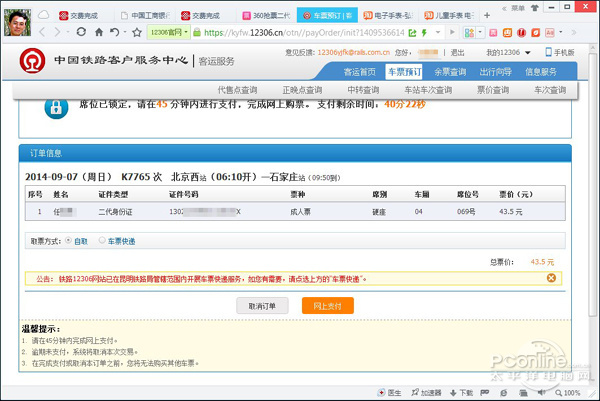Click the 43.5 元 ticket price cell
The width and height of the screenshot is (600, 401).
[x=510, y=212]
